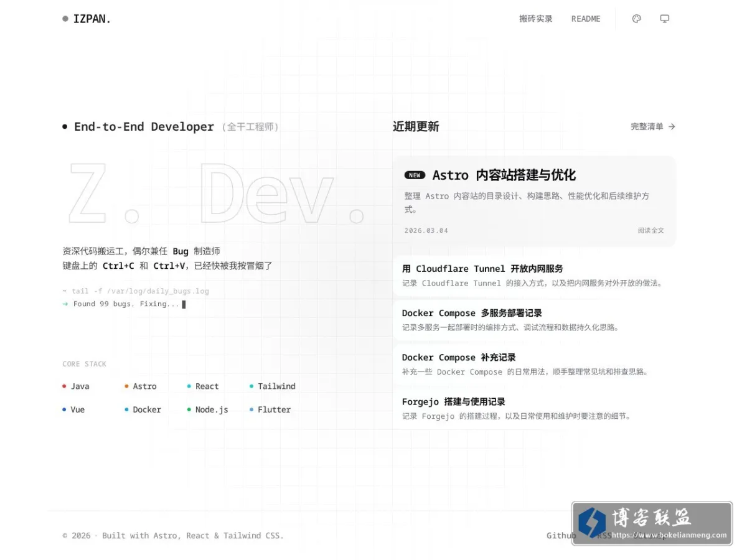The image size is (747, 560).
Task: Toggle the monitor display mode icon
Action: tap(665, 19)
